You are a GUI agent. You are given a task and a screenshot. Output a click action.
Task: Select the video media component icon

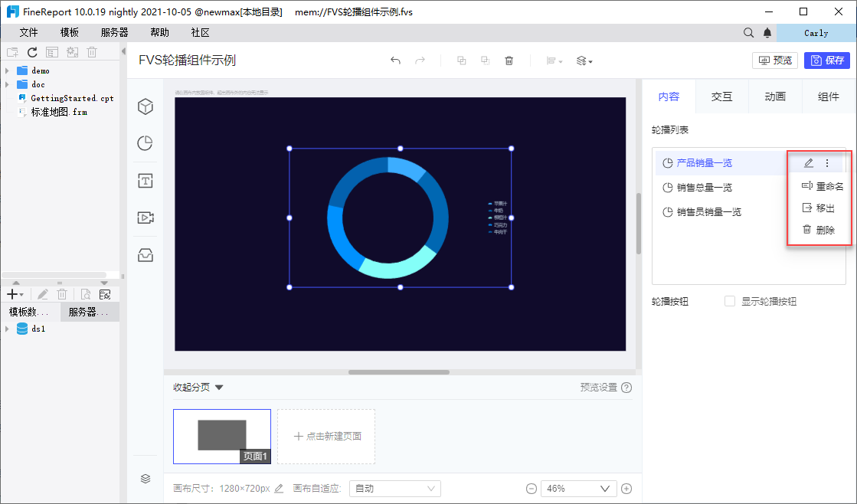[146, 218]
